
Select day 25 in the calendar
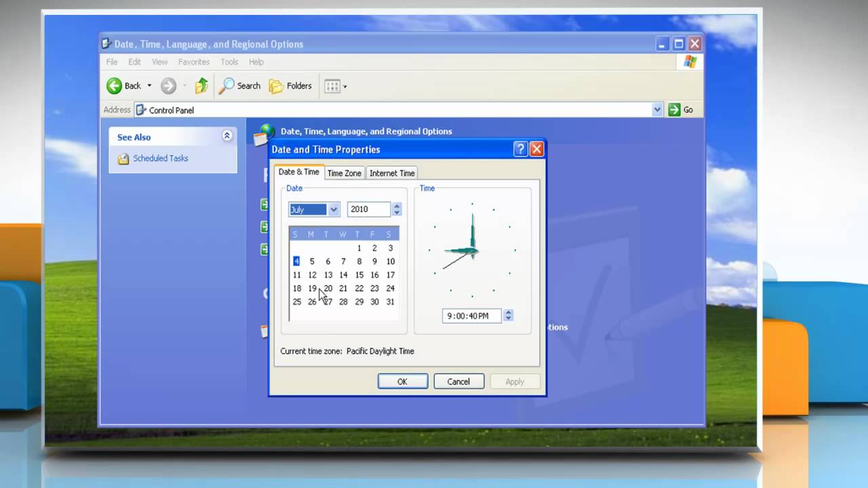pyautogui.click(x=296, y=302)
